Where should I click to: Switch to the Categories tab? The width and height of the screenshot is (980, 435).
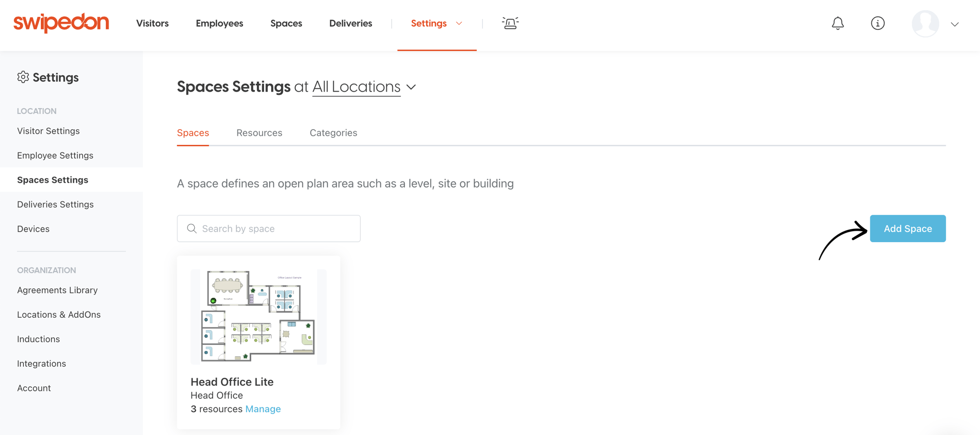[x=333, y=132]
